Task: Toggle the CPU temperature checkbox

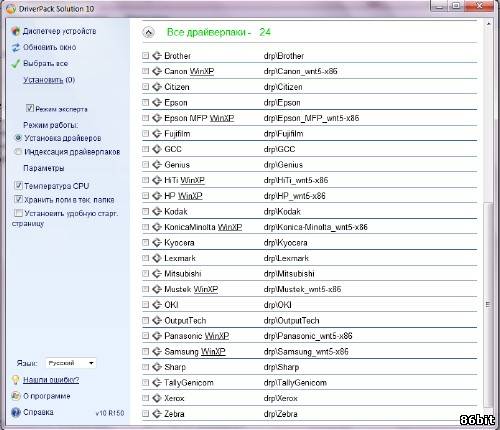Action: pos(18,185)
